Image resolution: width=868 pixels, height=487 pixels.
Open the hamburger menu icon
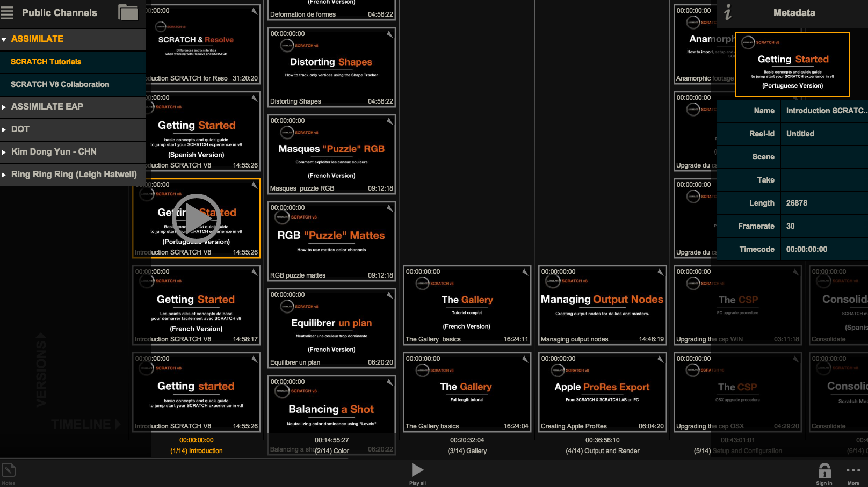(7, 13)
